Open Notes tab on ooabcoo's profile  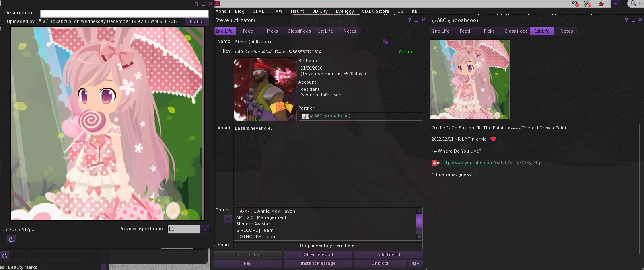[x=566, y=31]
